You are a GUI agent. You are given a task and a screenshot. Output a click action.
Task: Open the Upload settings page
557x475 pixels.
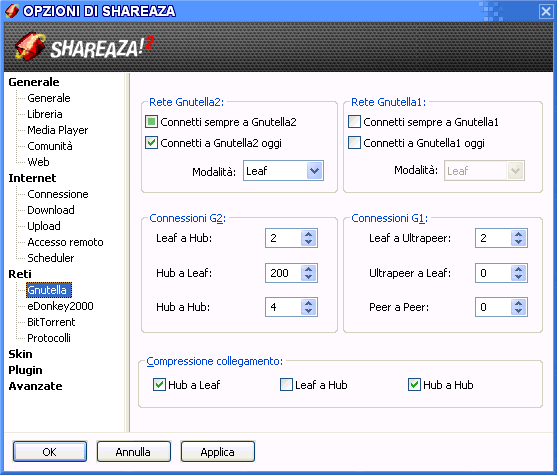click(x=44, y=226)
